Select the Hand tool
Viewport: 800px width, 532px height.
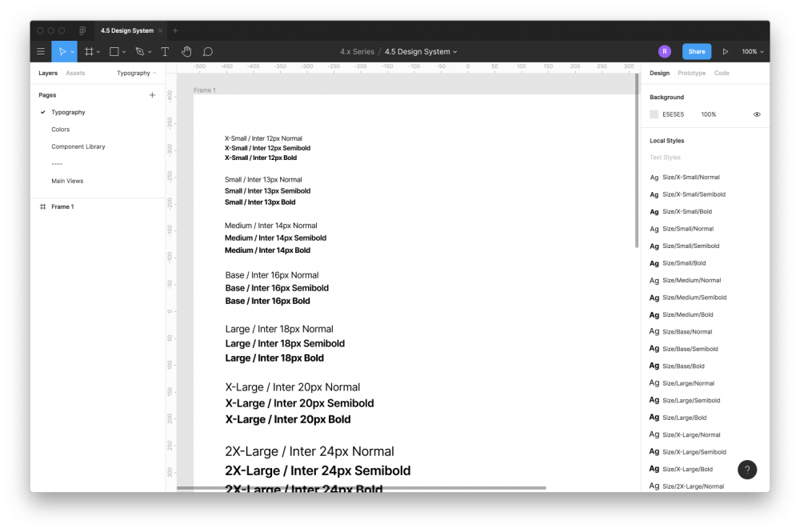click(x=186, y=51)
